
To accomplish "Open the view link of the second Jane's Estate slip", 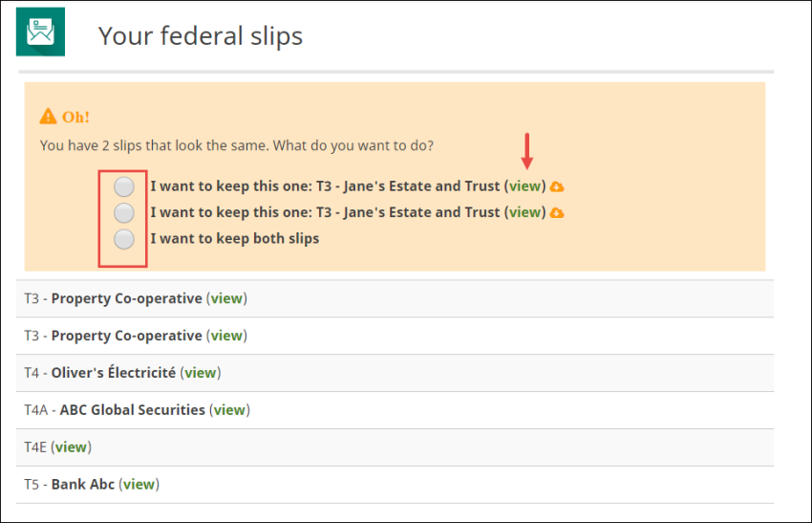I will (x=525, y=211).
